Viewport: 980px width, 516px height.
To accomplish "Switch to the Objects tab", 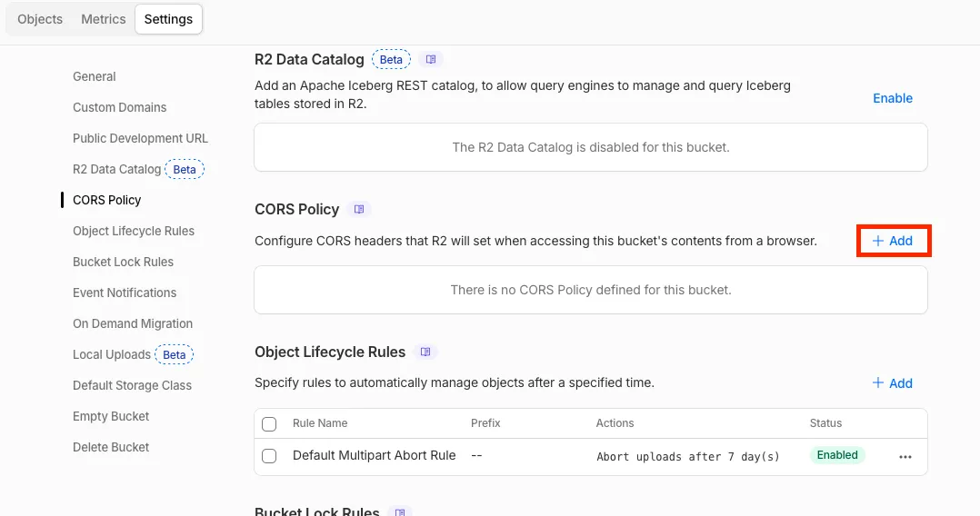I will point(40,19).
